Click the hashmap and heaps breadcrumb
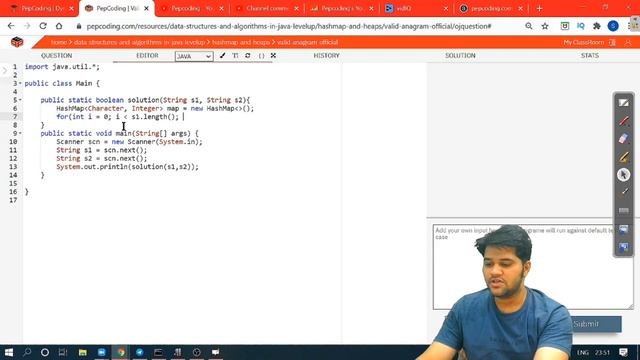 (x=240, y=42)
